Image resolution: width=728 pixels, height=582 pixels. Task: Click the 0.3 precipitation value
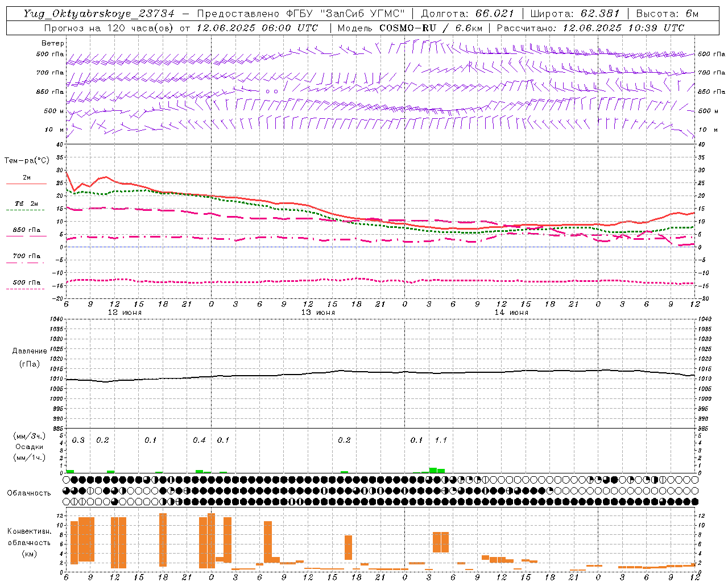(x=78, y=440)
